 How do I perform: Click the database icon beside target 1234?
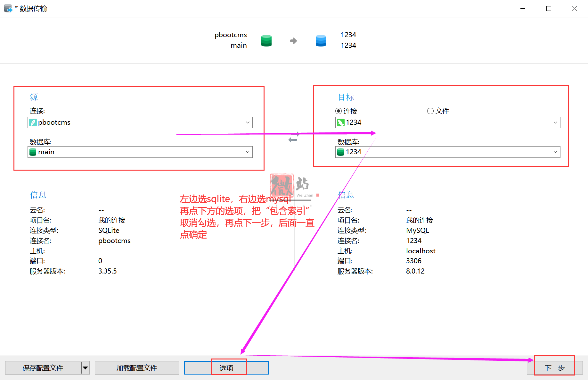pyautogui.click(x=340, y=152)
